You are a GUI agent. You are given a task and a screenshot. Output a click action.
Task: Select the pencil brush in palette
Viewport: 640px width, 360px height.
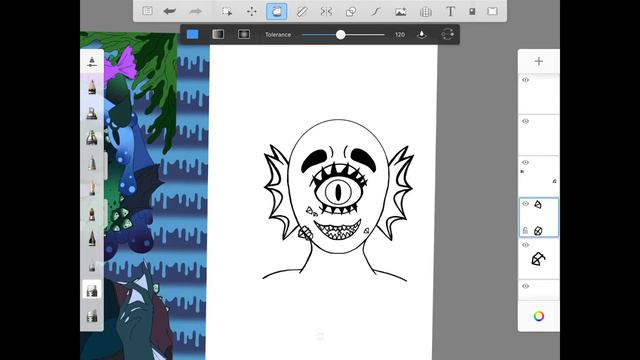tap(92, 87)
